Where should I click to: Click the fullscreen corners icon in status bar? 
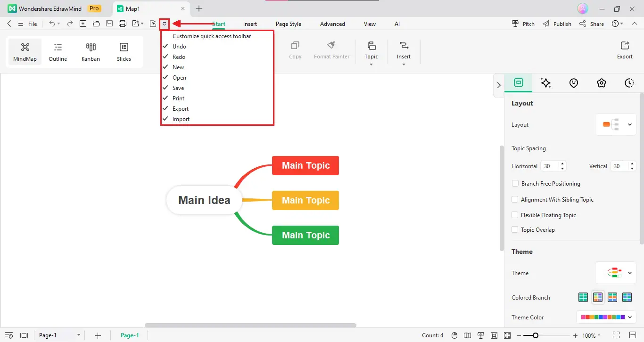[616, 335]
